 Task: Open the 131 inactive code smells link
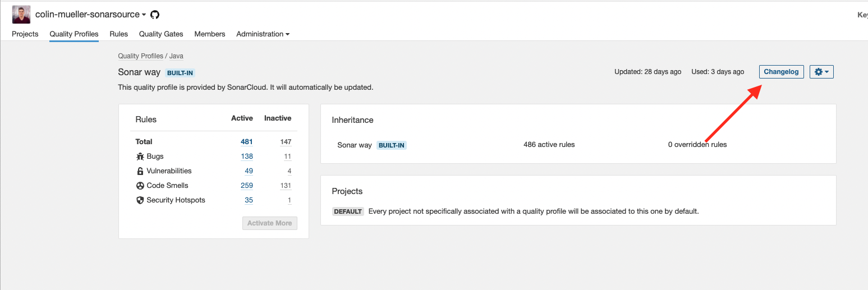point(286,186)
